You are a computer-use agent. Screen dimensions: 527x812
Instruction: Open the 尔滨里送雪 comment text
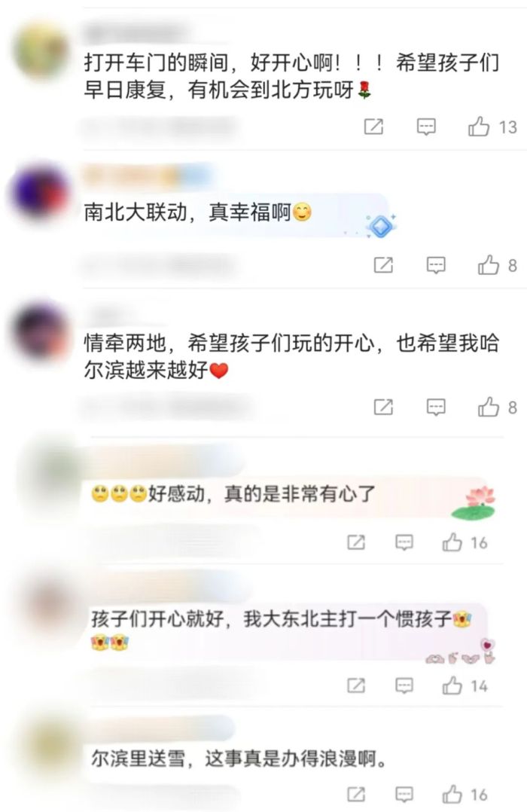pyautogui.click(x=239, y=759)
